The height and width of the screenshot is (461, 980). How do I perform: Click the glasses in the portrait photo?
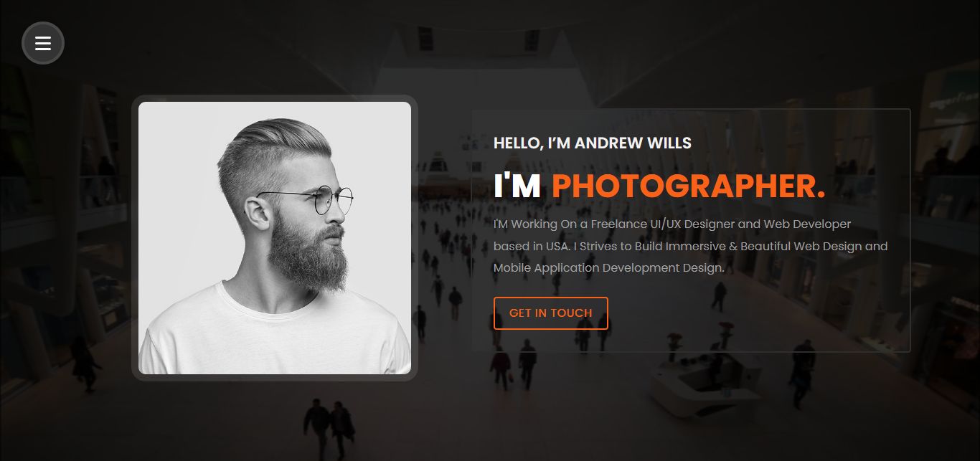[316, 199]
